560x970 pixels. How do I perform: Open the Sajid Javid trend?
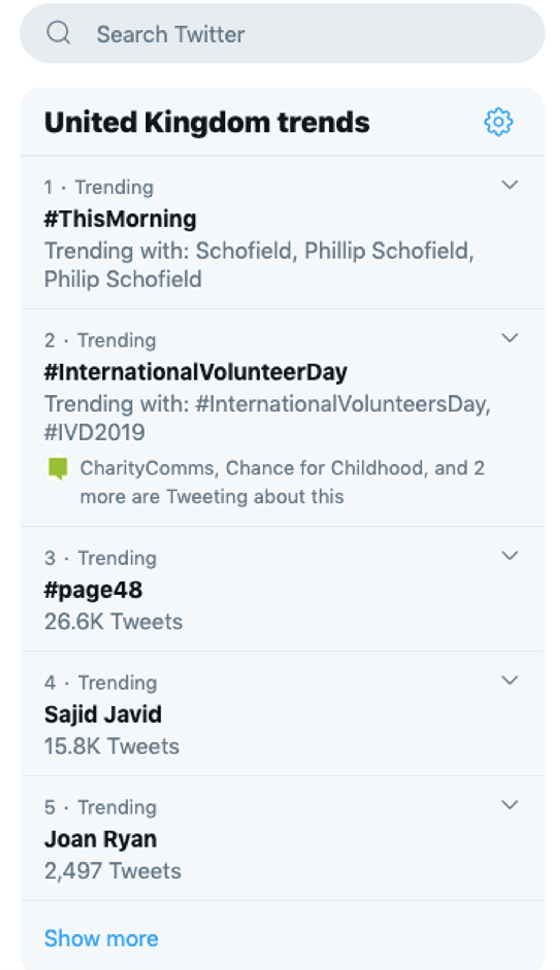click(103, 714)
